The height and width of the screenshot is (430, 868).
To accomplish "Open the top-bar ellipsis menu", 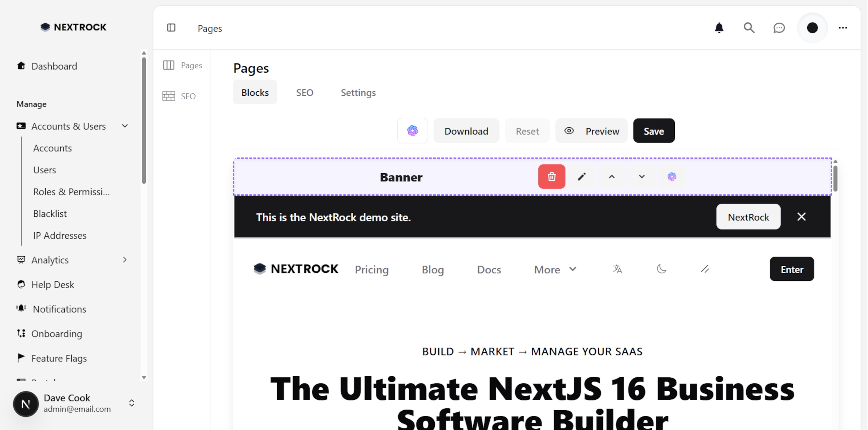I will (843, 28).
